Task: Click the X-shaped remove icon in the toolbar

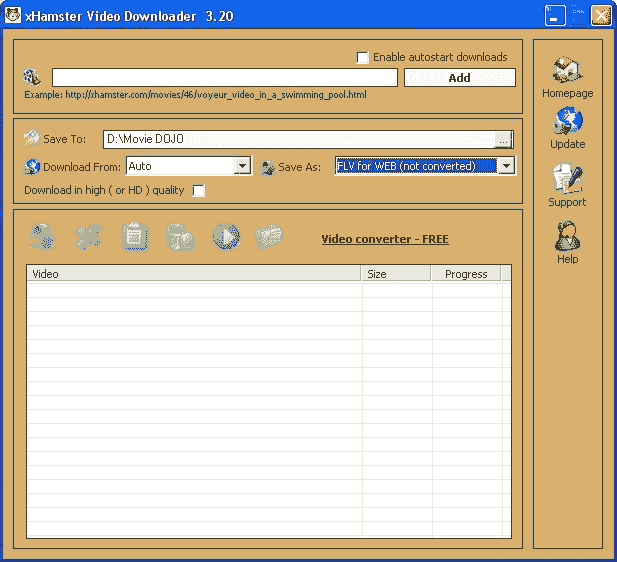Action: [x=89, y=237]
